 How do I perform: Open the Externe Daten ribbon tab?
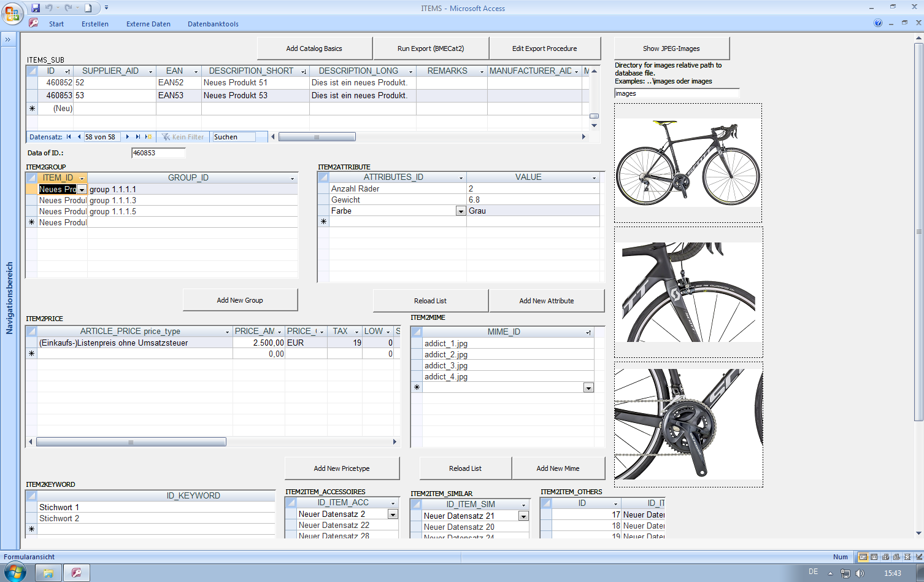(148, 24)
